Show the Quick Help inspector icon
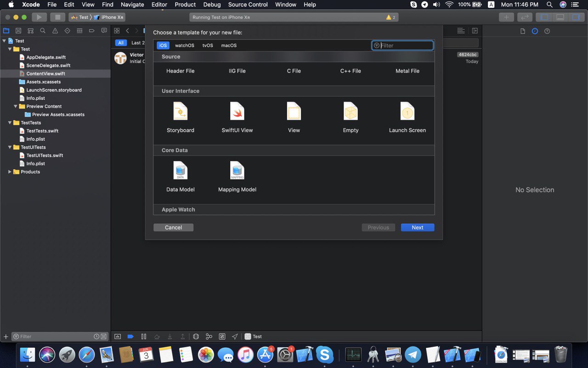The image size is (588, 368). 547,31
